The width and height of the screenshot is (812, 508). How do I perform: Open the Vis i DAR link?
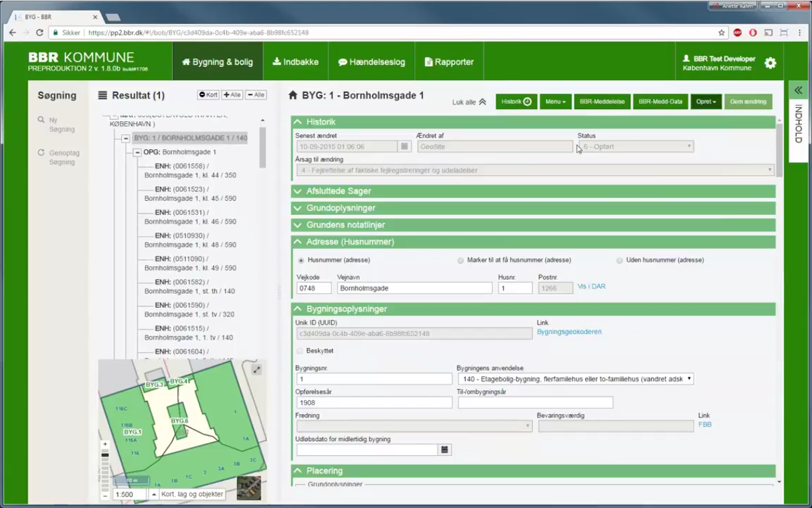(x=591, y=286)
